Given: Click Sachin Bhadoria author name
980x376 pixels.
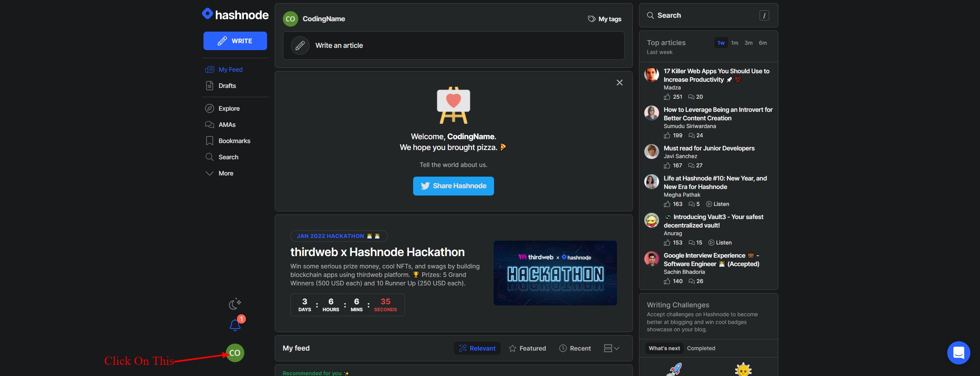Looking at the screenshot, I should click(684, 272).
